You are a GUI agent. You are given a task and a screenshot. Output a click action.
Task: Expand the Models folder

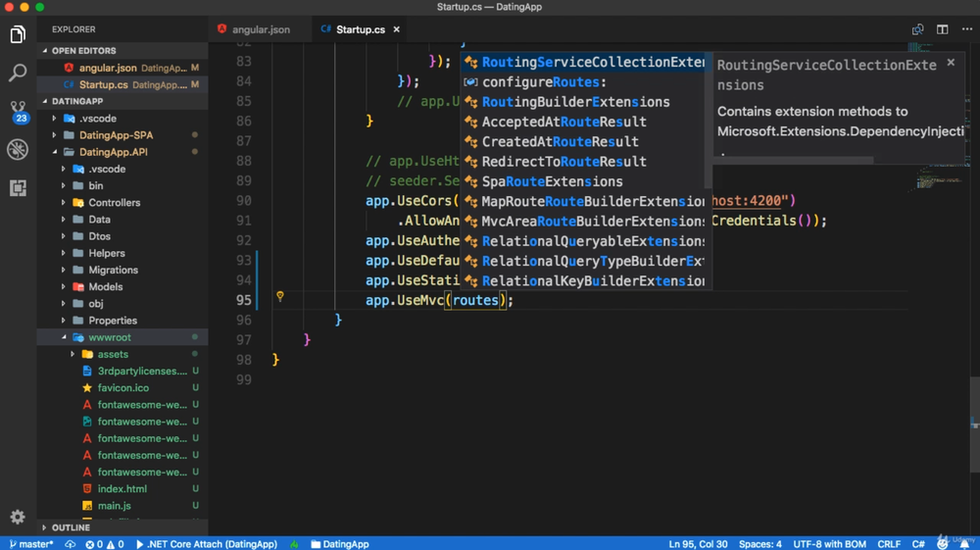[x=122, y=287]
